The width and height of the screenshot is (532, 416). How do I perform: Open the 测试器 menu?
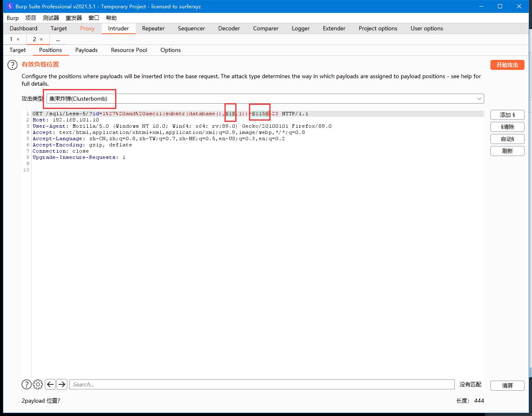tap(51, 18)
